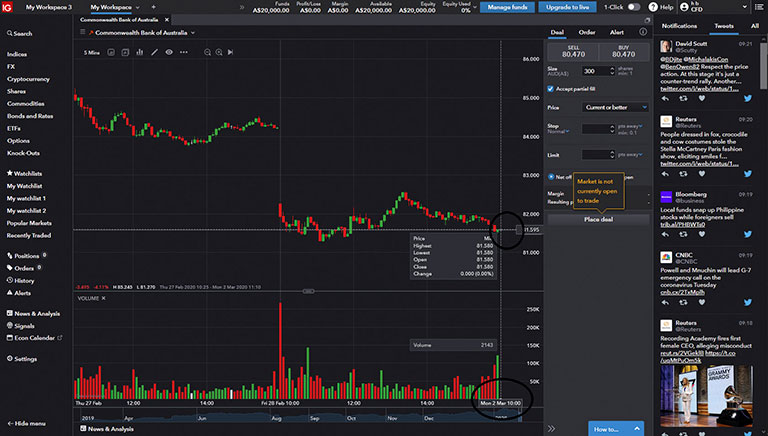Change chart type with bar-chart icon

click(140, 52)
